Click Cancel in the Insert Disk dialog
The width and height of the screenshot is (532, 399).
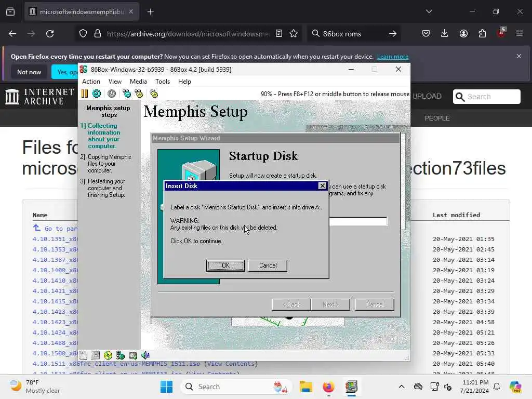tap(268, 265)
